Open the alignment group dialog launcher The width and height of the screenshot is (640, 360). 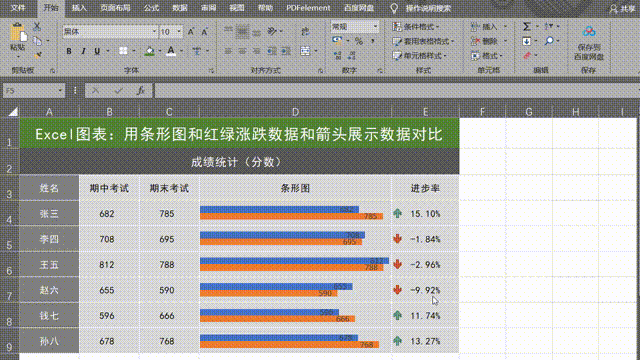click(320, 71)
